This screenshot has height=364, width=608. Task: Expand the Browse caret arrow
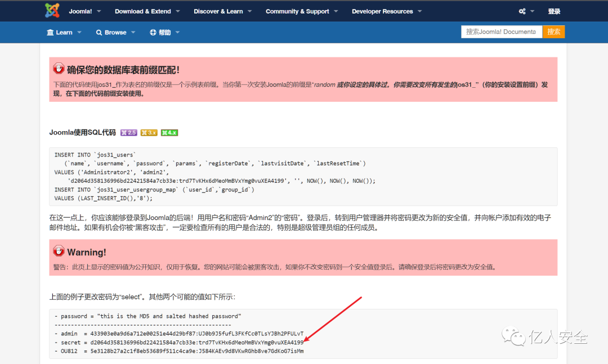(x=133, y=32)
